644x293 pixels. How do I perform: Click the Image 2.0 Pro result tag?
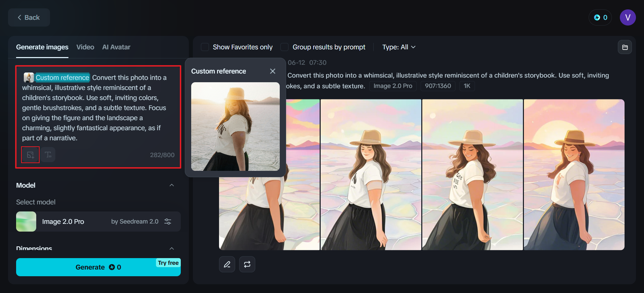click(393, 86)
